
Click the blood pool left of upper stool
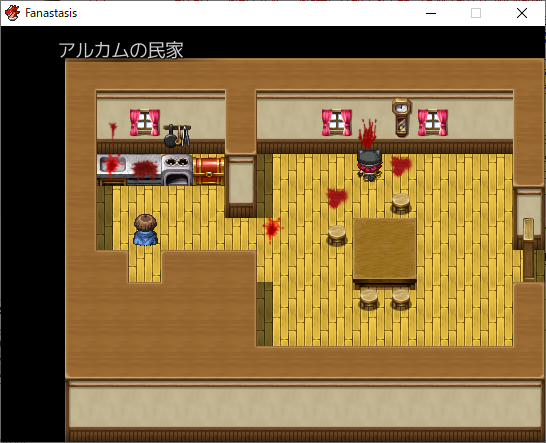(x=337, y=197)
